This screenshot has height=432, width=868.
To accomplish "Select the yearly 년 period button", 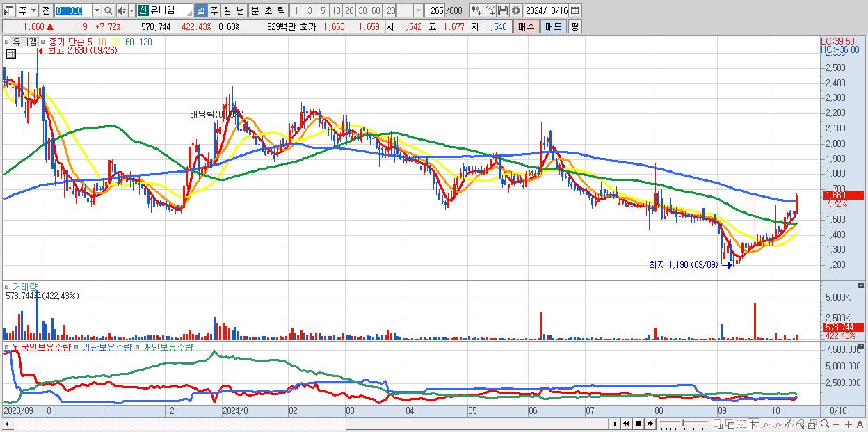I will [240, 10].
